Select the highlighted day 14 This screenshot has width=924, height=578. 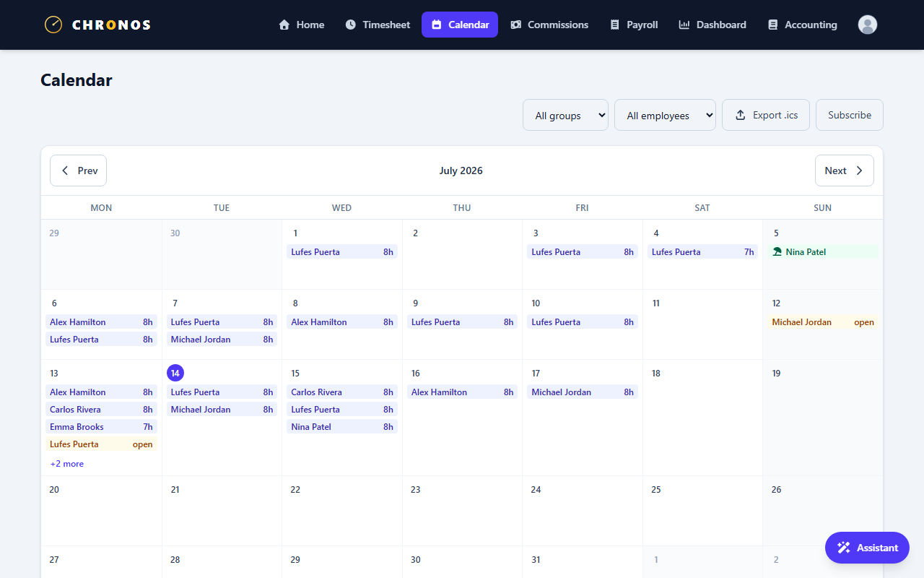[x=175, y=373]
